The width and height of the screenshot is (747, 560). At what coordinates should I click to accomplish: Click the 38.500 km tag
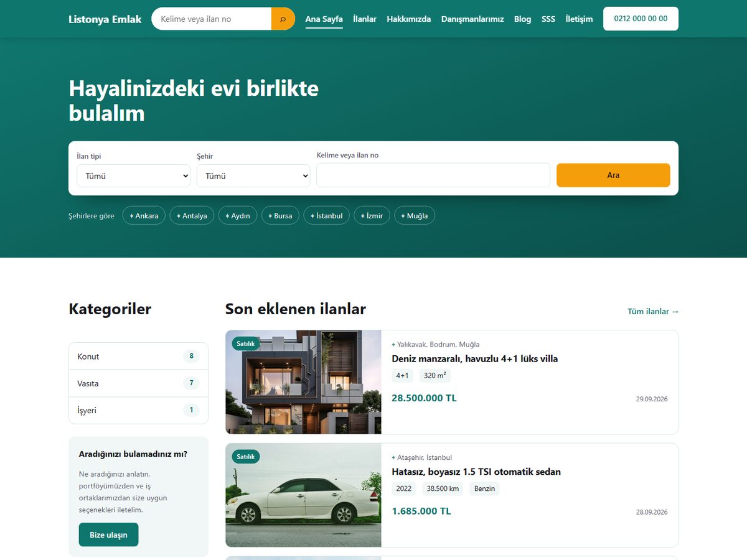[443, 488]
